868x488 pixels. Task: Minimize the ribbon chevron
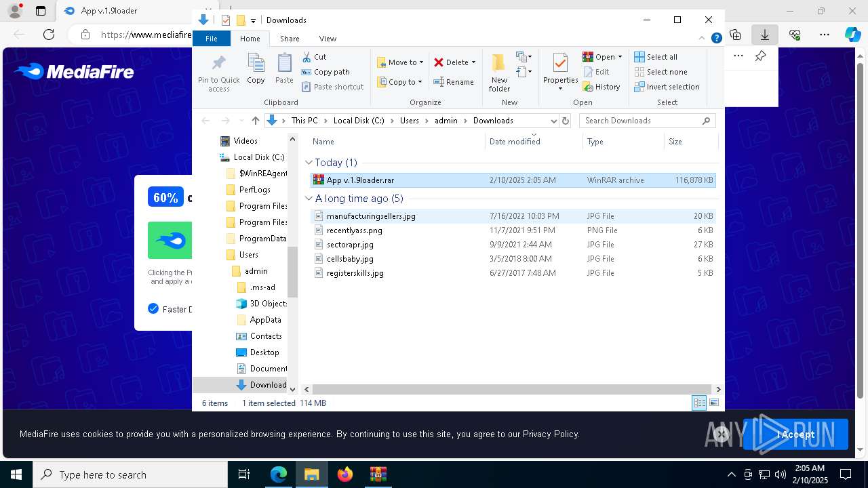[x=702, y=39]
